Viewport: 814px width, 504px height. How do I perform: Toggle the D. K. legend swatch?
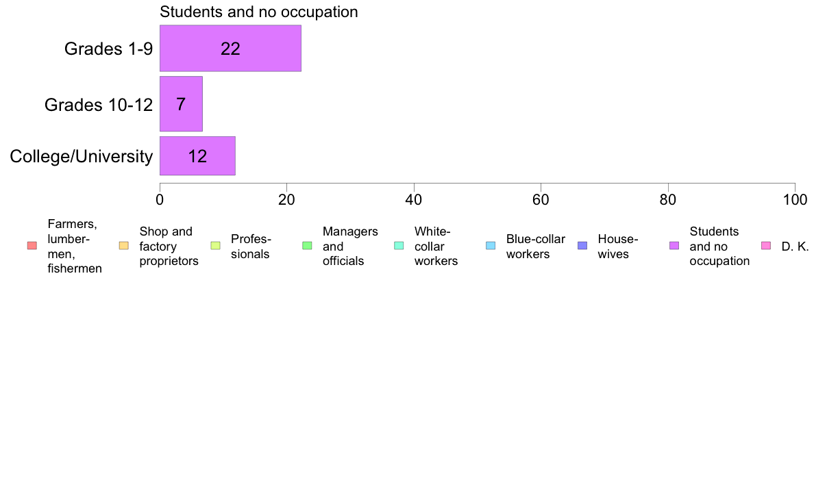(x=766, y=246)
